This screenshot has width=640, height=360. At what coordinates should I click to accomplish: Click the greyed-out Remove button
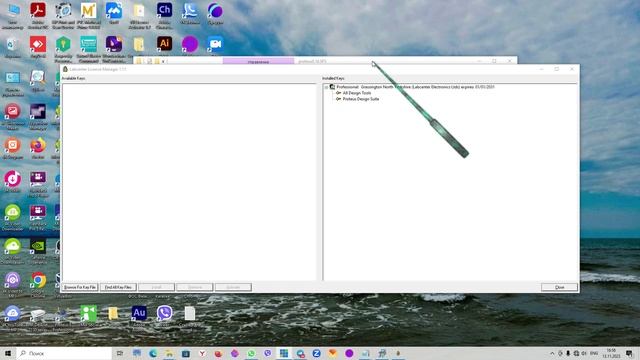click(x=195, y=287)
